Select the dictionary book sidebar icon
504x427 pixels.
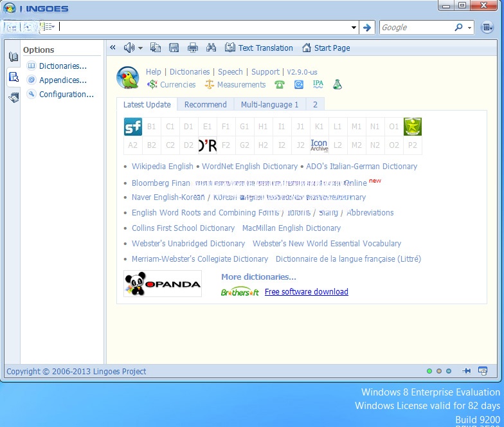tap(14, 57)
